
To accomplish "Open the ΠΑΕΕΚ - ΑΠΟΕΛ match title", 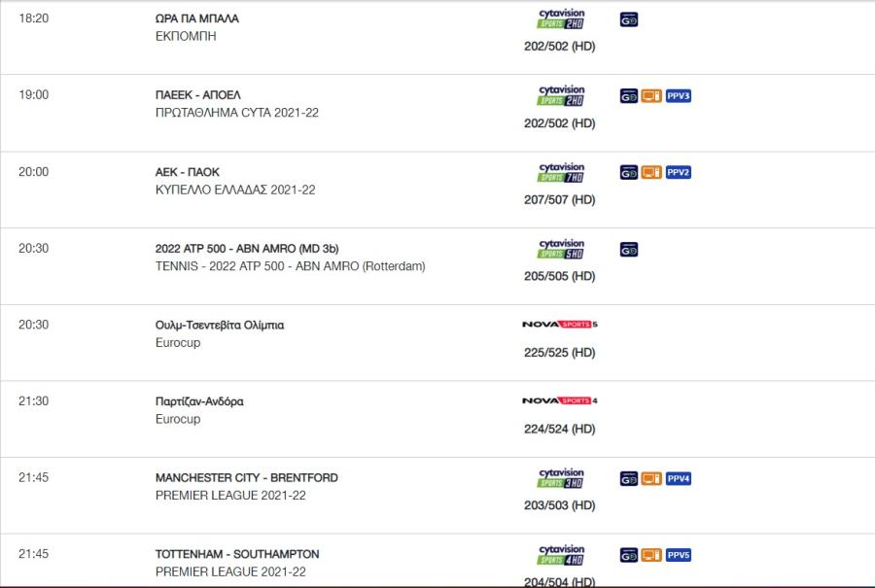I will (x=198, y=95).
